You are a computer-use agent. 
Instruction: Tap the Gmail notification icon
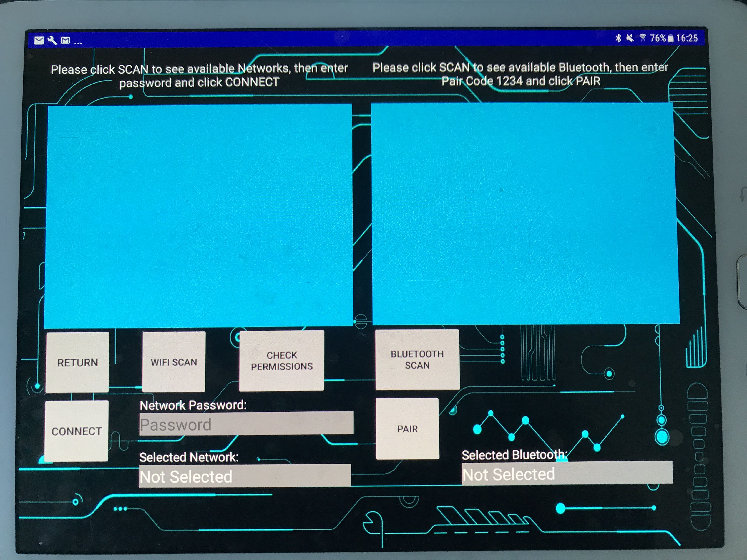(66, 41)
